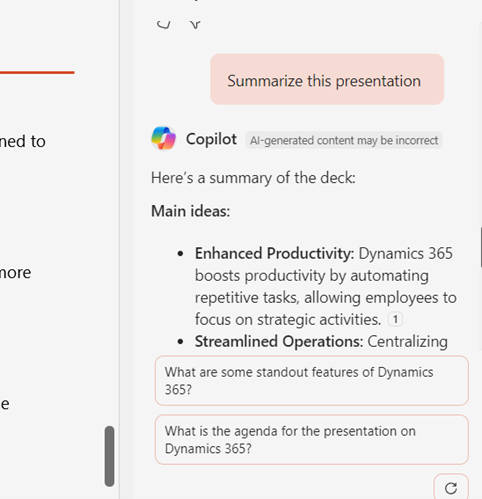
Task: Click the Copilot logo icon
Action: (x=163, y=138)
